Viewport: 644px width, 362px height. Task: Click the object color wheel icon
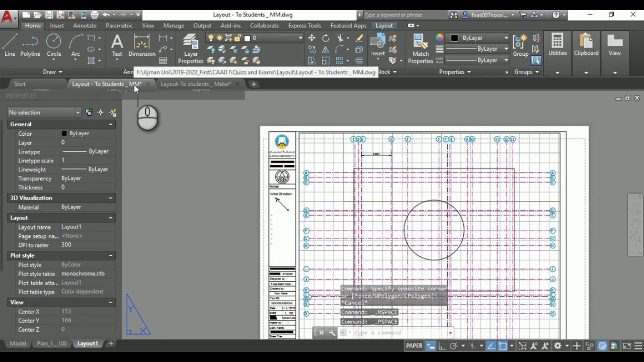pyautogui.click(x=440, y=38)
